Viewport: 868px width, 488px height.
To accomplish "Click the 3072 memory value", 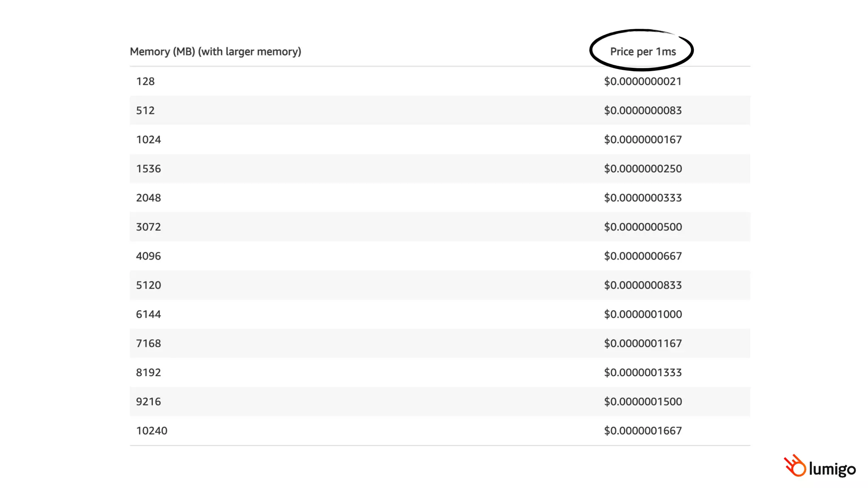I will pyautogui.click(x=148, y=227).
